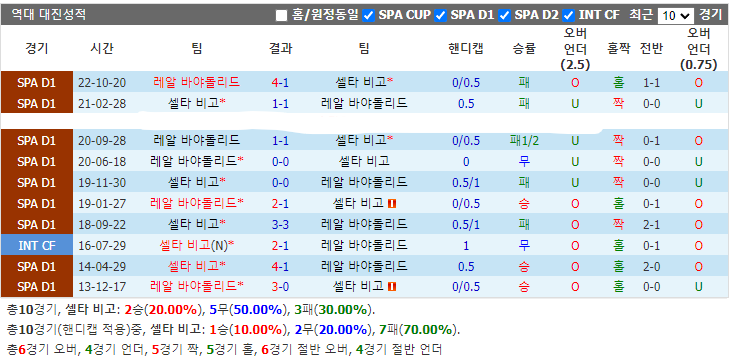Click handicap 0.5/1 in the 19-11-30 row
Image resolution: width=730 pixels, height=362 pixels.
[x=466, y=182]
